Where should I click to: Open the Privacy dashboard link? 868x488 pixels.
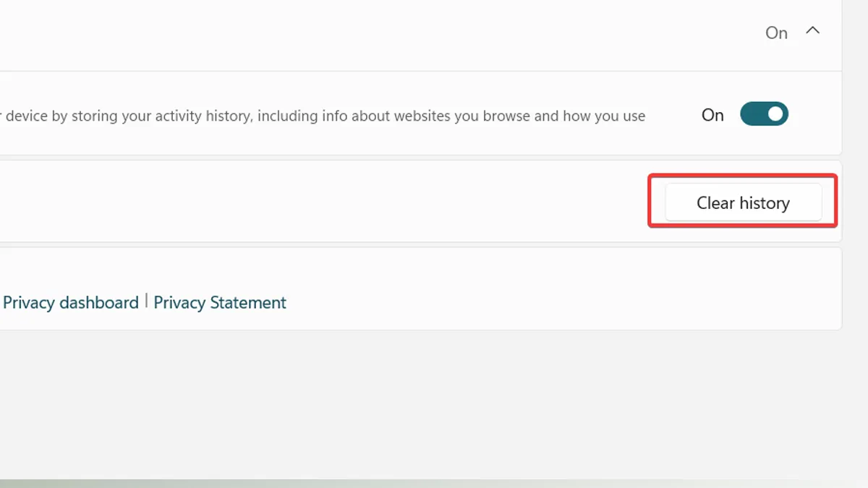(70, 302)
